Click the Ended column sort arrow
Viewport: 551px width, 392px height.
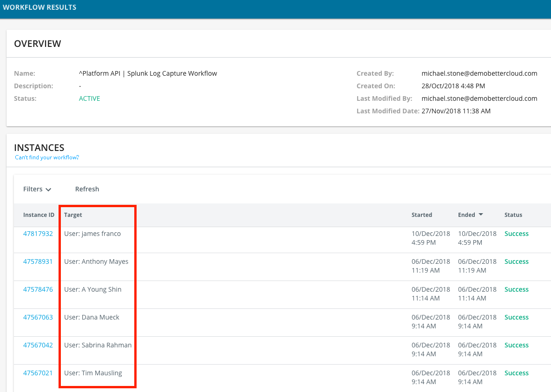(x=481, y=215)
